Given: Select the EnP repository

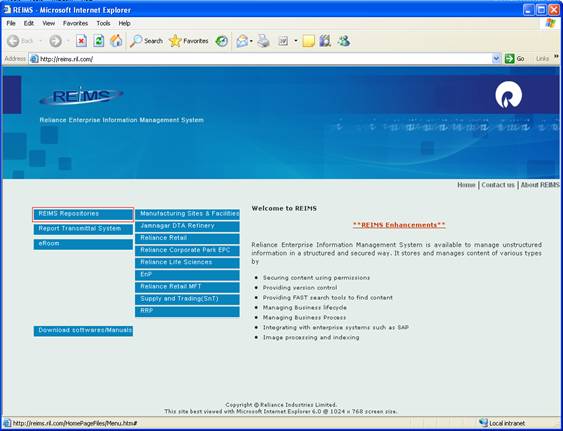Looking at the screenshot, I should pyautogui.click(x=187, y=275).
